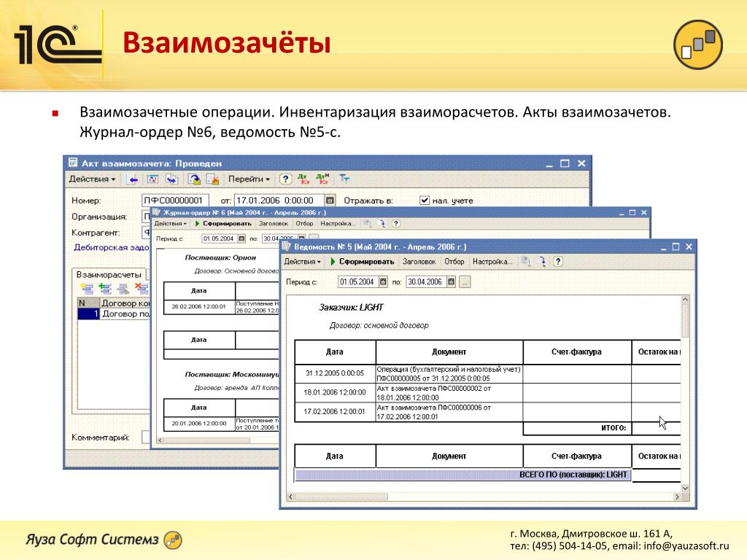Click Сформировать in Журнал-ордер № 6
The image size is (747, 560).
pos(223,223)
